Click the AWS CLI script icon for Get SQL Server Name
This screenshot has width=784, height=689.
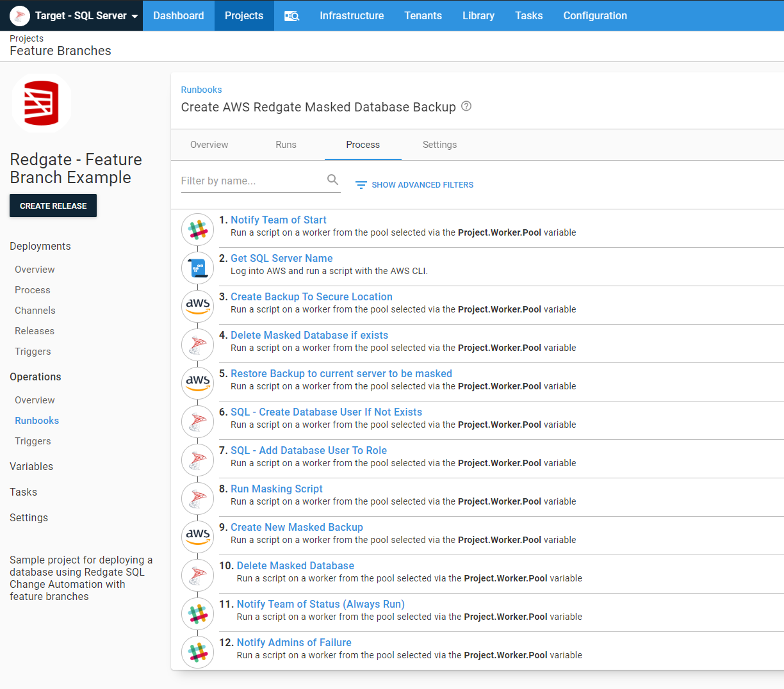197,268
